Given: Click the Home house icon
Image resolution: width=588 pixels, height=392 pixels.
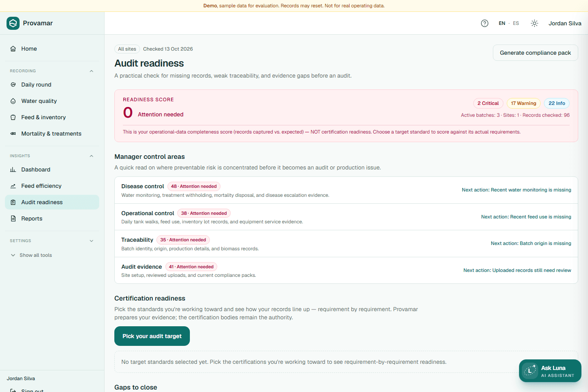Looking at the screenshot, I should [13, 49].
